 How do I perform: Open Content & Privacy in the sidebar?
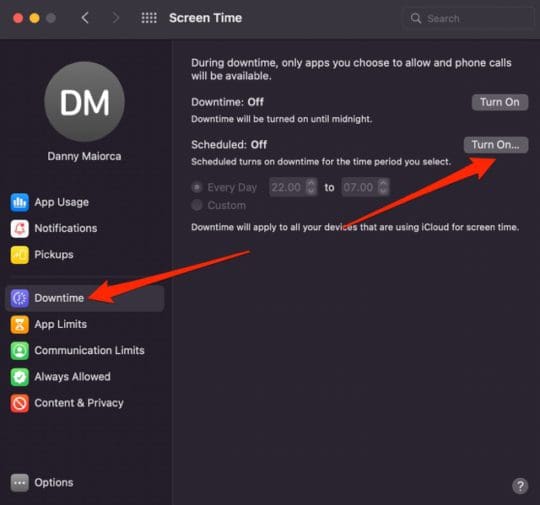pos(84,403)
